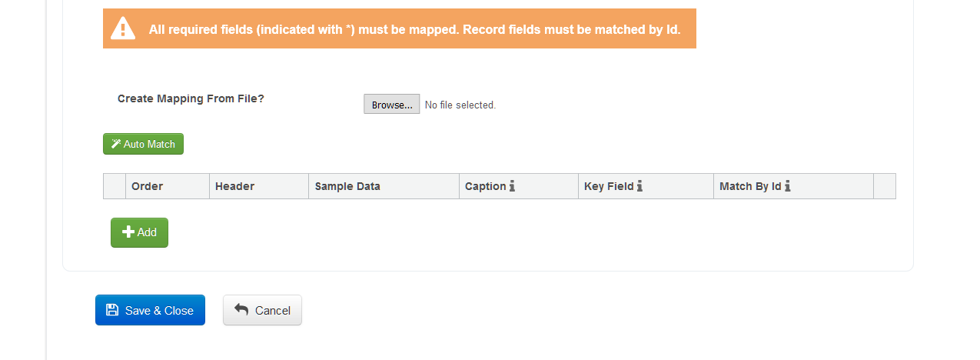This screenshot has width=980, height=360.
Task: Click the info icon beside Key Field
Action: point(639,186)
